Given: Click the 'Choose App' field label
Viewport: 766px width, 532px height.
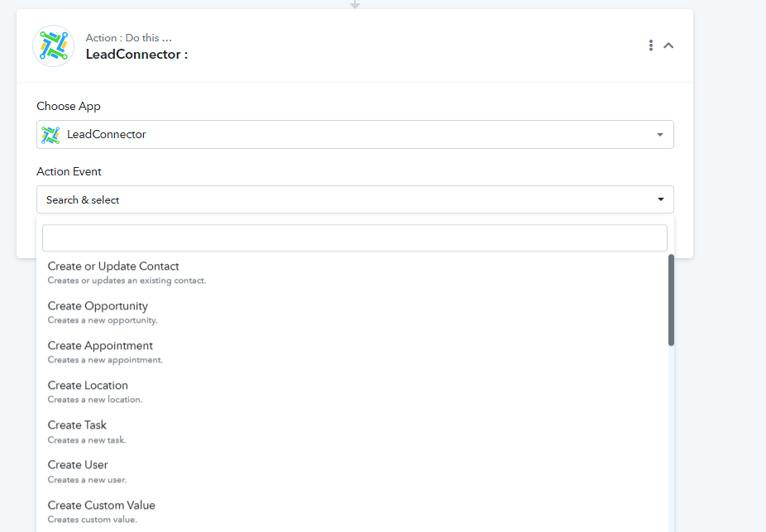Looking at the screenshot, I should [69, 106].
